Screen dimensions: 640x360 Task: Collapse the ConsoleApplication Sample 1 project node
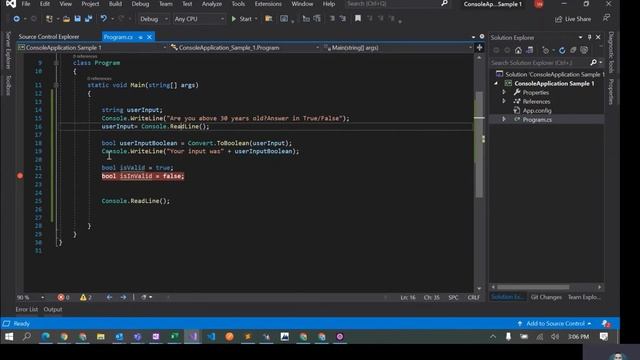pyautogui.click(x=496, y=83)
